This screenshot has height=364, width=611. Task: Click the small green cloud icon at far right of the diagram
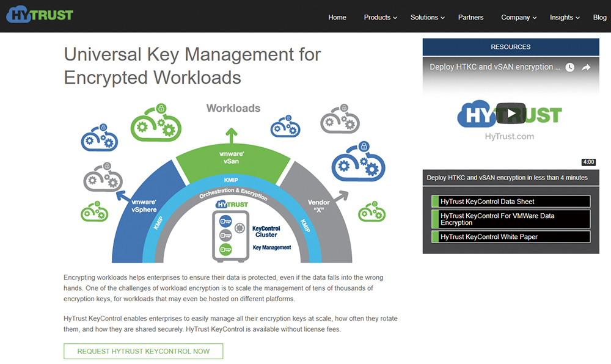tap(371, 211)
